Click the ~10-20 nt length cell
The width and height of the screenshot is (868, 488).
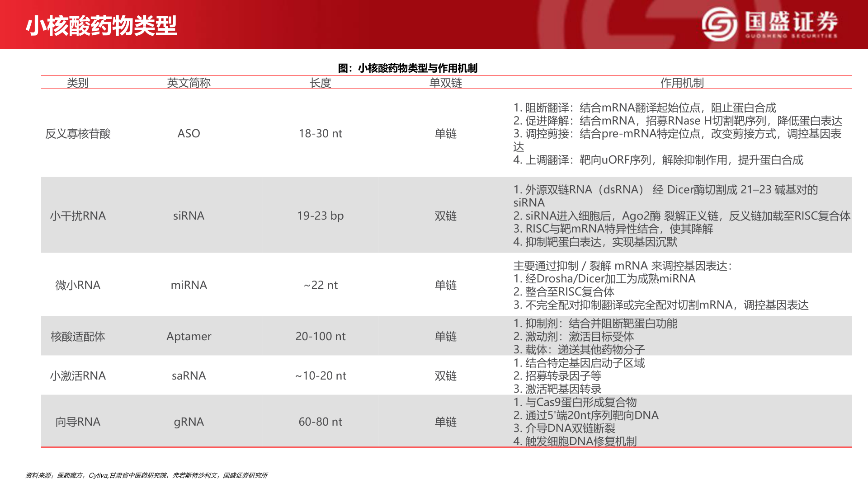321,376
